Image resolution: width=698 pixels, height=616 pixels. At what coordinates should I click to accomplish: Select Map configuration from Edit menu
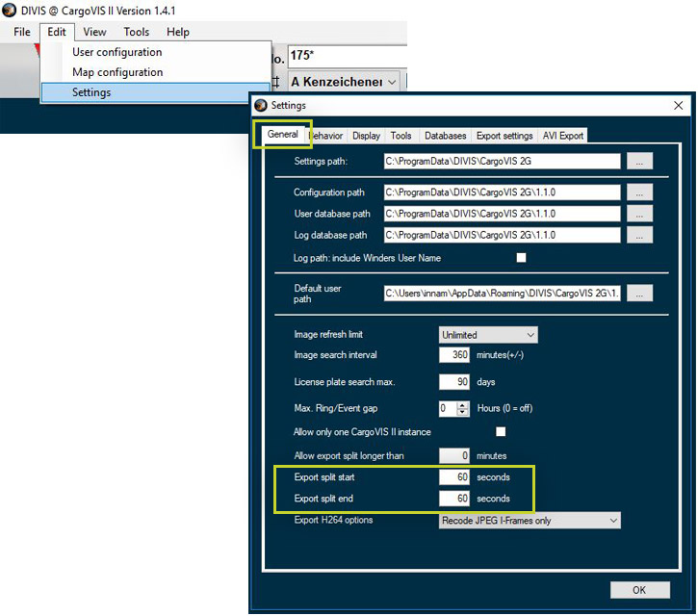(x=117, y=72)
